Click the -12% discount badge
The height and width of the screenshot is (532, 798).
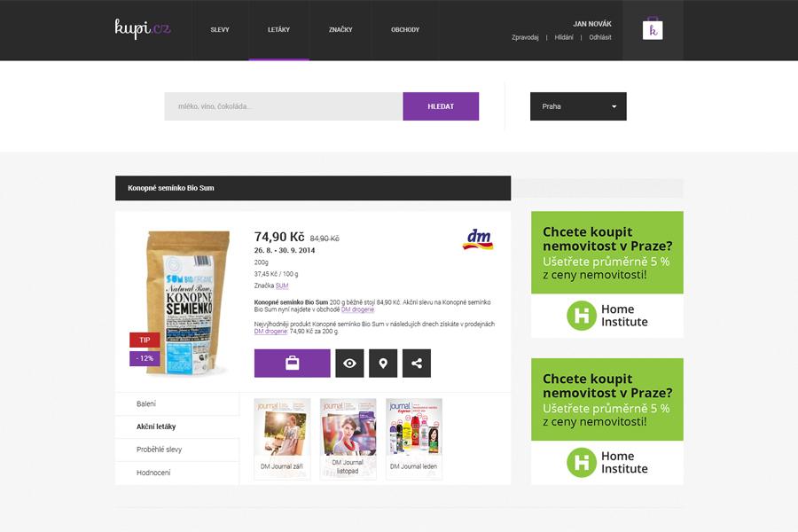145,358
